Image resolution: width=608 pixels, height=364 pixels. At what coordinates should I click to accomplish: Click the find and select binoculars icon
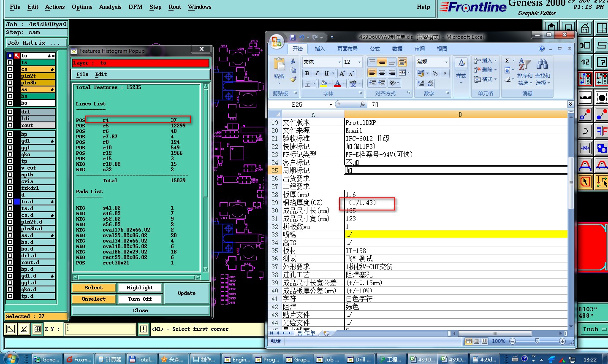[x=543, y=64]
